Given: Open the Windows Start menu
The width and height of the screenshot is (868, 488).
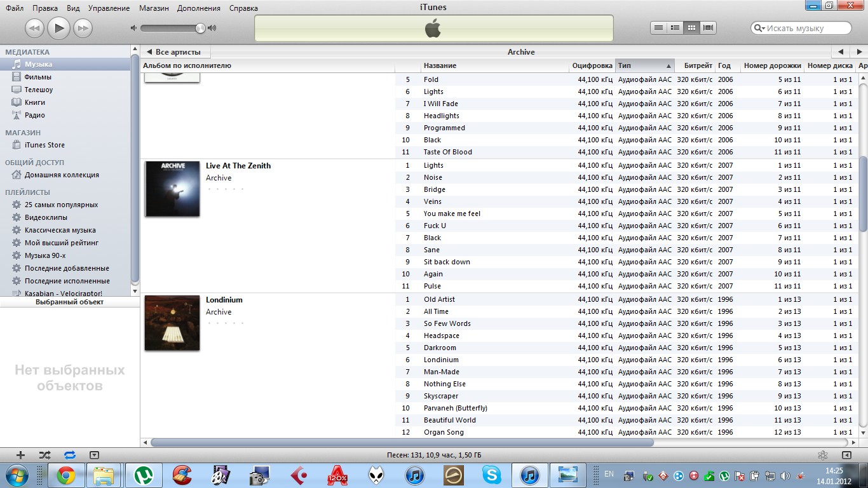Looking at the screenshot, I should [16, 475].
